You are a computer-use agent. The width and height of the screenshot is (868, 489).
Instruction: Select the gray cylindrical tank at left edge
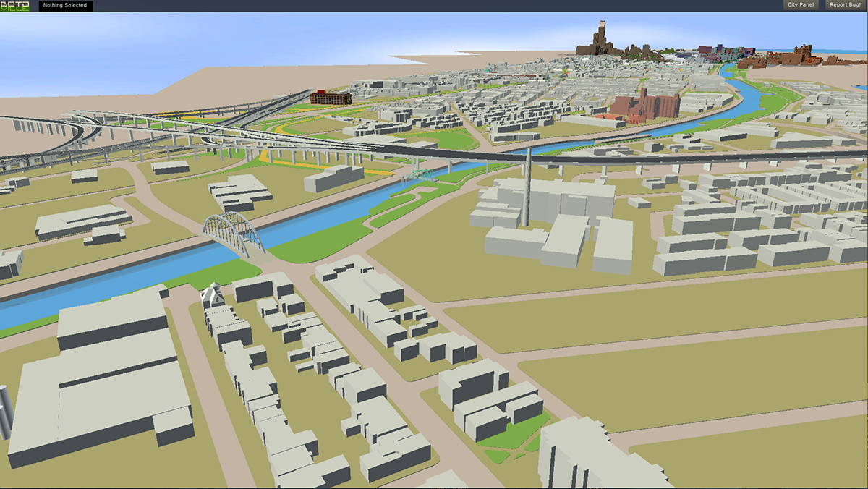point(4,411)
